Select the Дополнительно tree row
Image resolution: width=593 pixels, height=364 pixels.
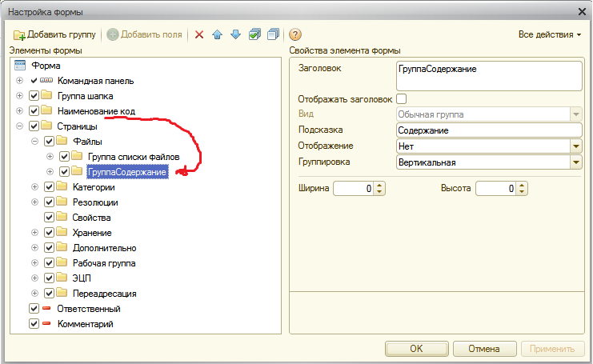pyautogui.click(x=104, y=248)
